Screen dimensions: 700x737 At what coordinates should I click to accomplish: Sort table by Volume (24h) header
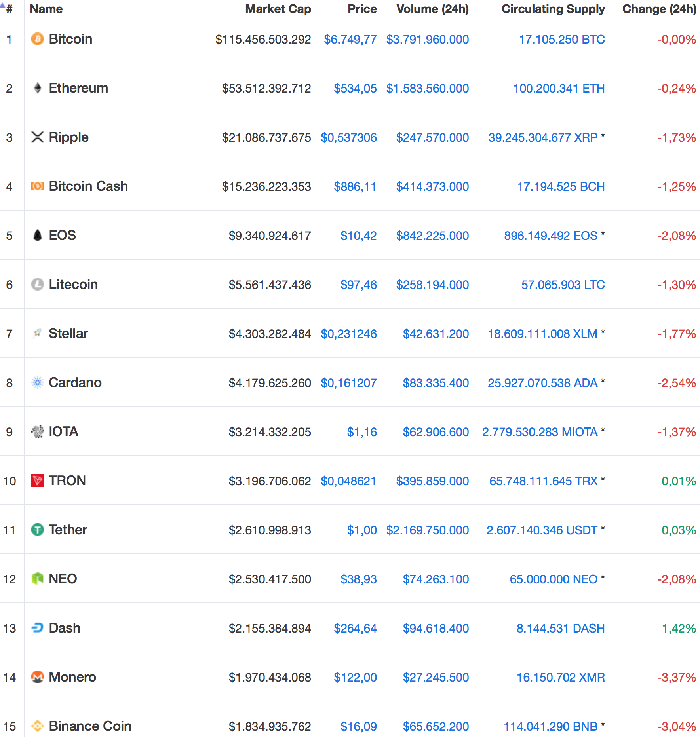pyautogui.click(x=432, y=9)
